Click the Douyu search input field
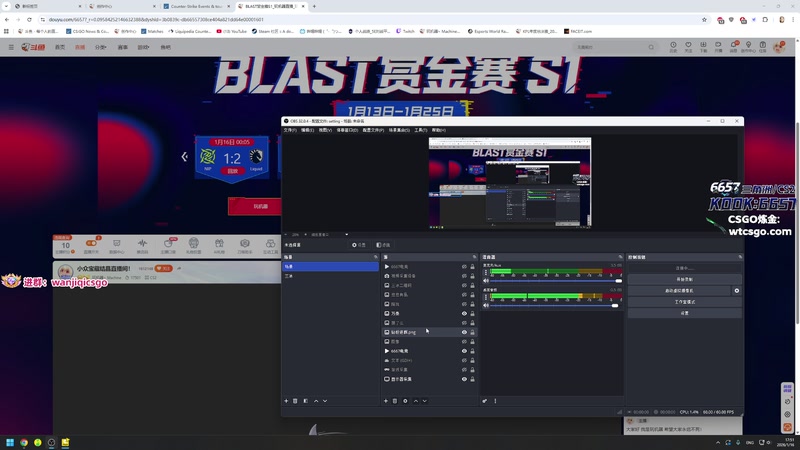Viewport: 800px width, 450px height. click(x=610, y=47)
